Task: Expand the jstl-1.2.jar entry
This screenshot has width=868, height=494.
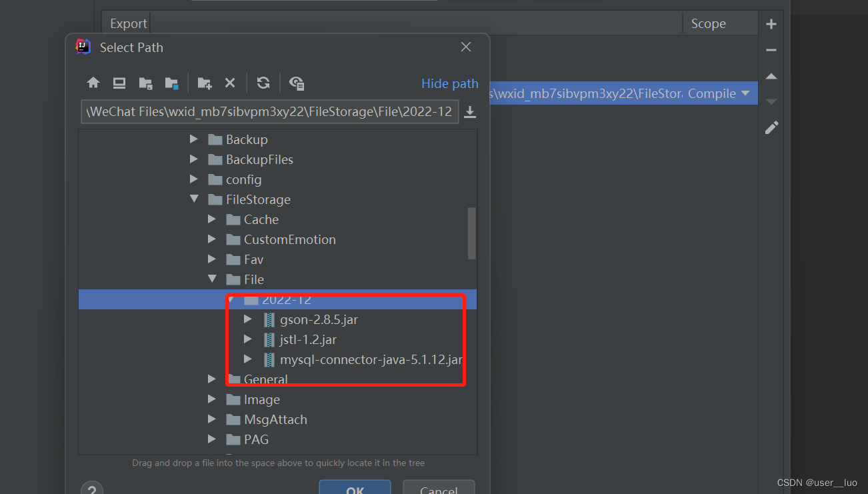Action: click(247, 339)
